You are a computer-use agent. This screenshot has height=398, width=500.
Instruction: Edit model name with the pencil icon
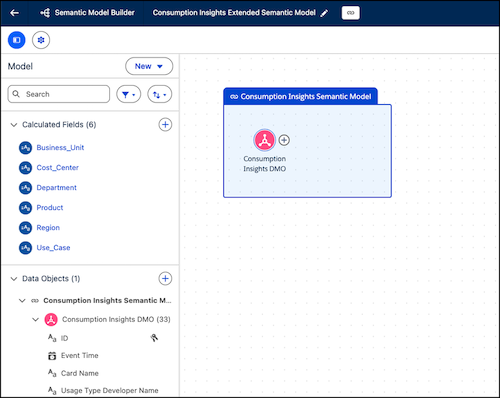pos(324,13)
